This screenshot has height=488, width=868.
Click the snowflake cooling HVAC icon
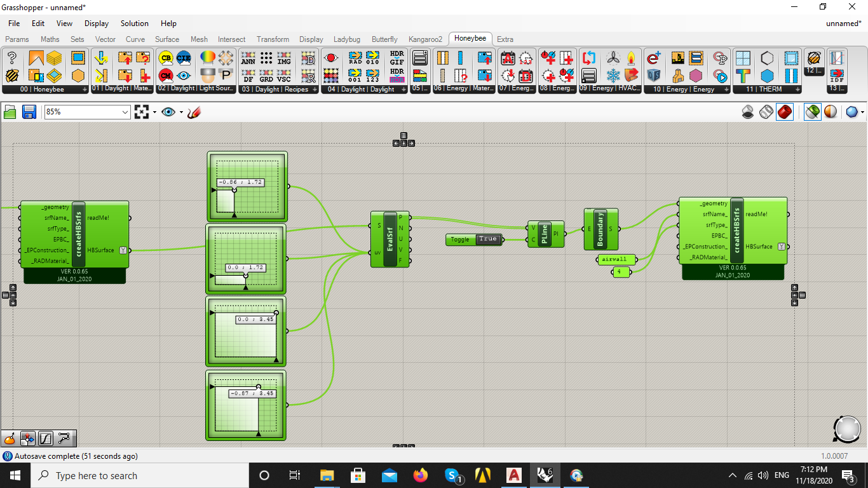click(x=613, y=76)
